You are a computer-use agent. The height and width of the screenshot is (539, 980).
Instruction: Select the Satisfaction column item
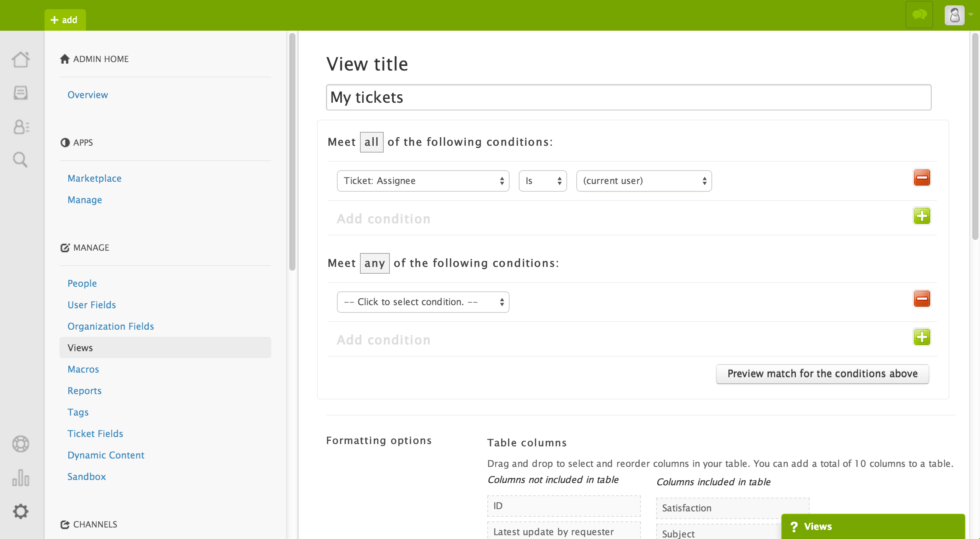point(733,508)
